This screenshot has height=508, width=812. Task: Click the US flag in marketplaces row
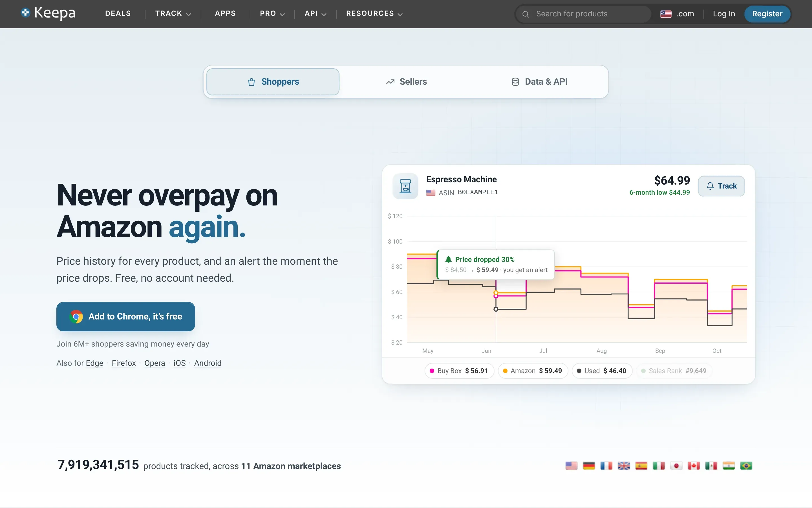coord(572,466)
